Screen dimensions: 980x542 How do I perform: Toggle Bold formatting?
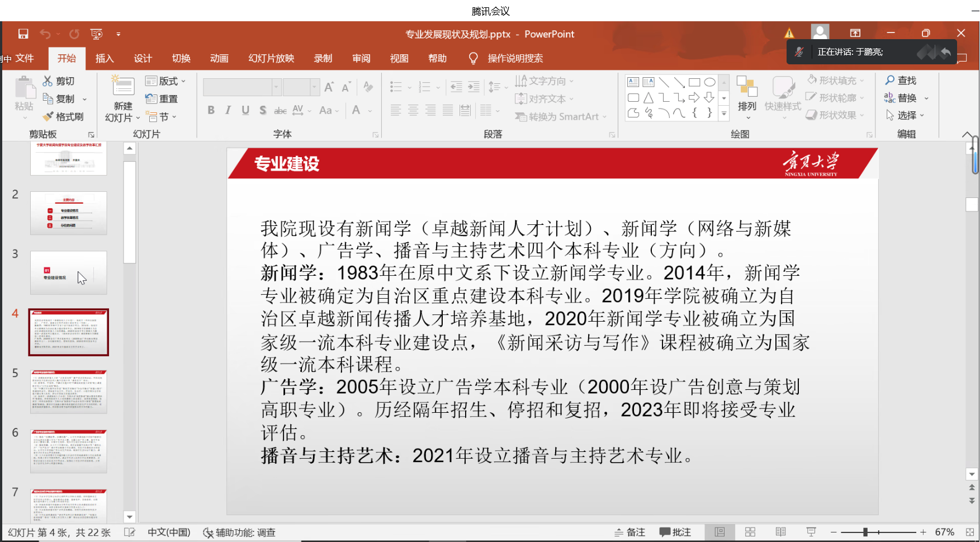coord(211,110)
